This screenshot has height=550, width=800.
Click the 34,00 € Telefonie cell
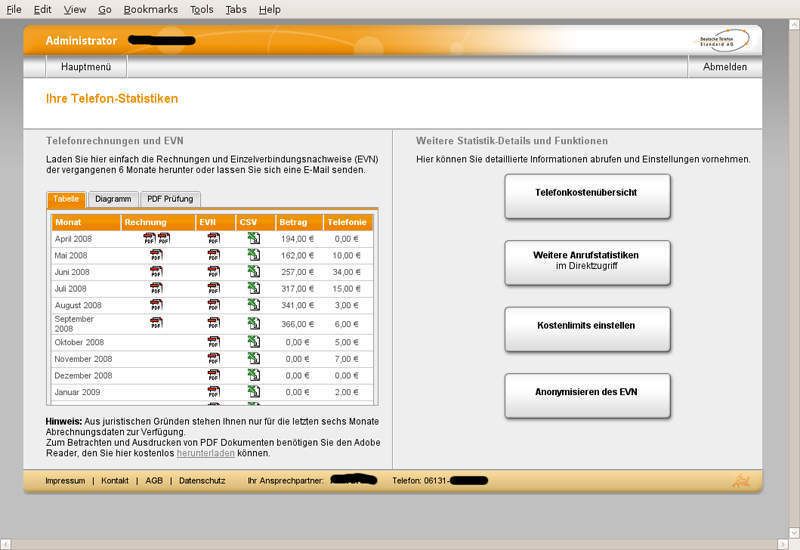point(346,272)
